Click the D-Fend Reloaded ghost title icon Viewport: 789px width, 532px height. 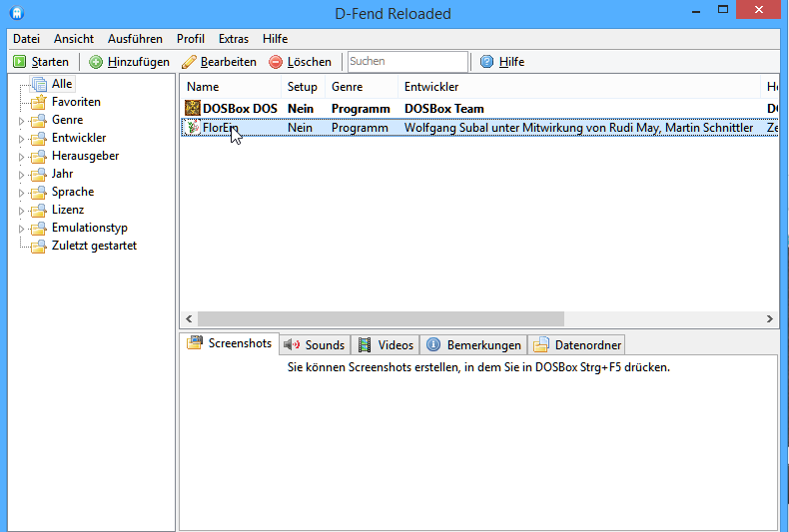pos(17,13)
